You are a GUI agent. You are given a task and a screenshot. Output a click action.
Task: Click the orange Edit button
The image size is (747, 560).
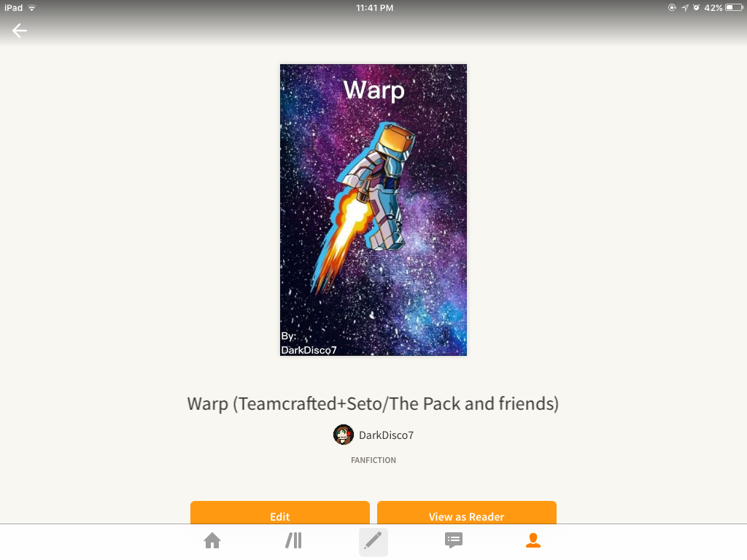280,513
